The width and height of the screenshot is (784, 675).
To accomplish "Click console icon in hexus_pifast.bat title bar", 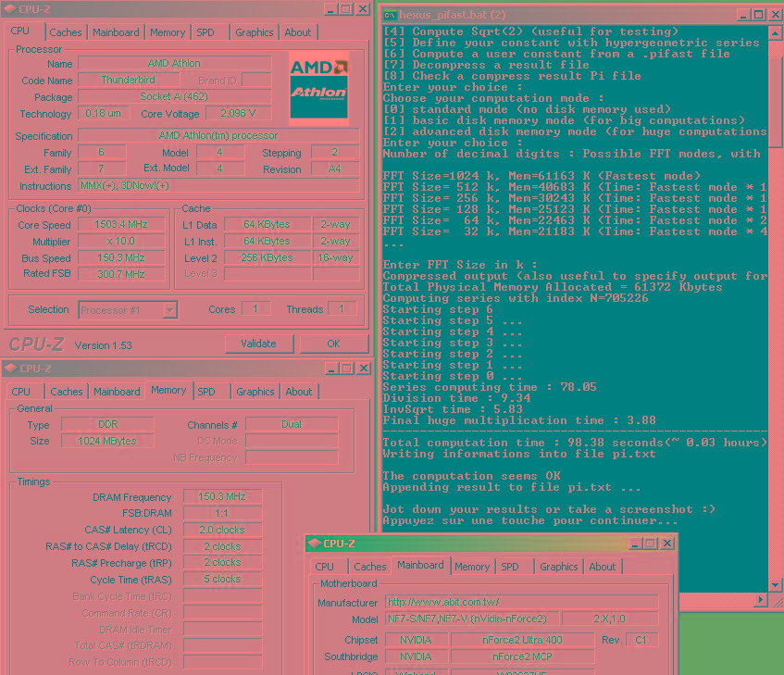I will [390, 15].
